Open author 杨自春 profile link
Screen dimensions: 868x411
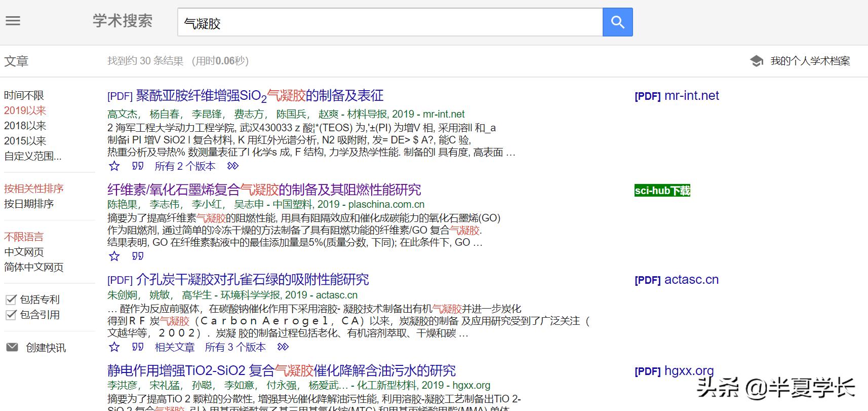coord(165,114)
